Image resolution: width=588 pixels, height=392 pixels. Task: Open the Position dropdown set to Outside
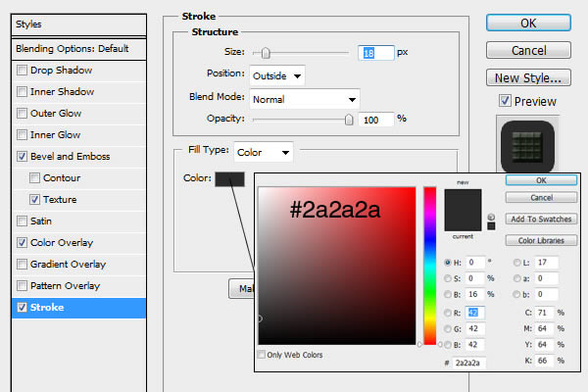(277, 74)
